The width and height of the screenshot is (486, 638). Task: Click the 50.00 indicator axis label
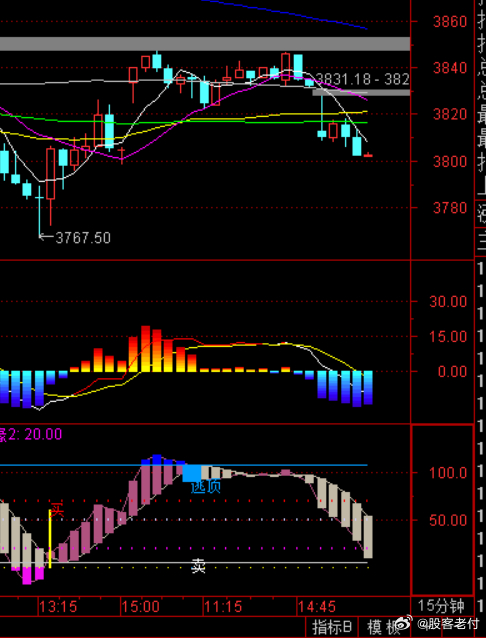[448, 520]
